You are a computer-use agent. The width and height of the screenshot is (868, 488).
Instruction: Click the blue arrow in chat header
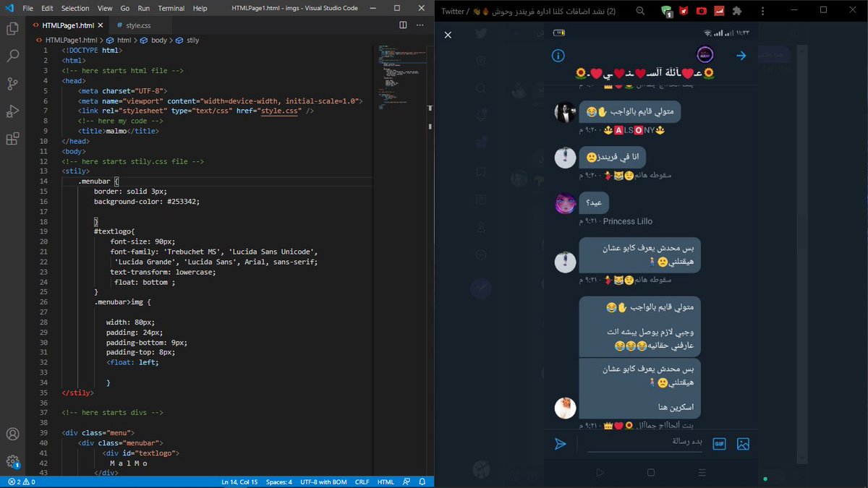pos(741,56)
